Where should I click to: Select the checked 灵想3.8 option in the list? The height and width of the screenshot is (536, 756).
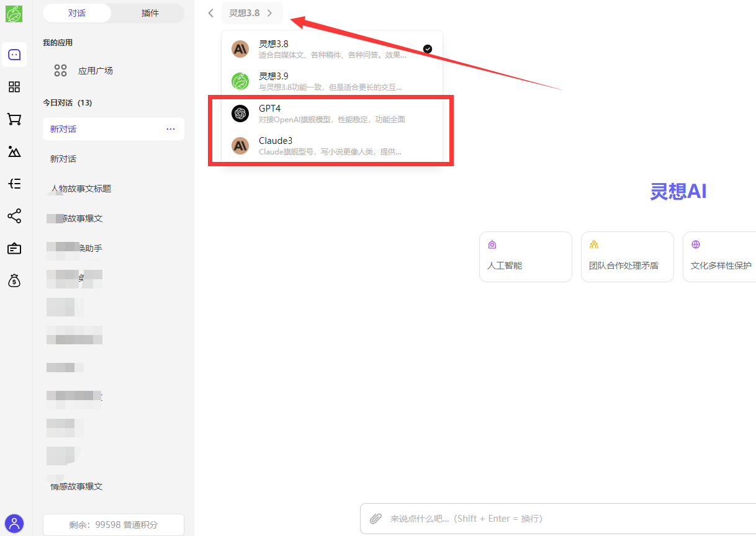point(332,49)
